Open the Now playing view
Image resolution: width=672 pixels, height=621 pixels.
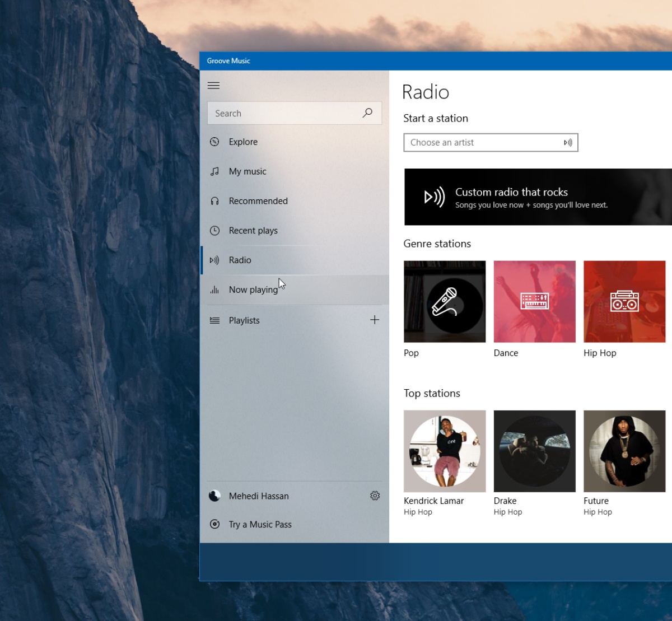(253, 290)
